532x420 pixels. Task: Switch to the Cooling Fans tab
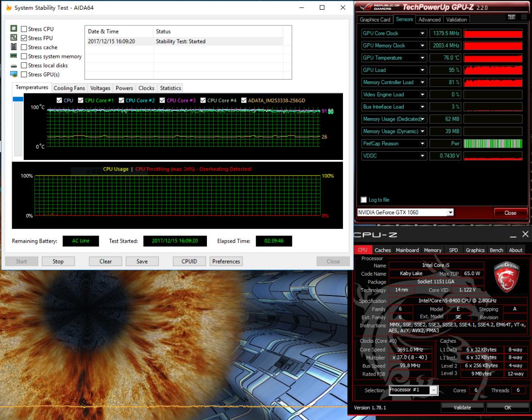[x=69, y=88]
